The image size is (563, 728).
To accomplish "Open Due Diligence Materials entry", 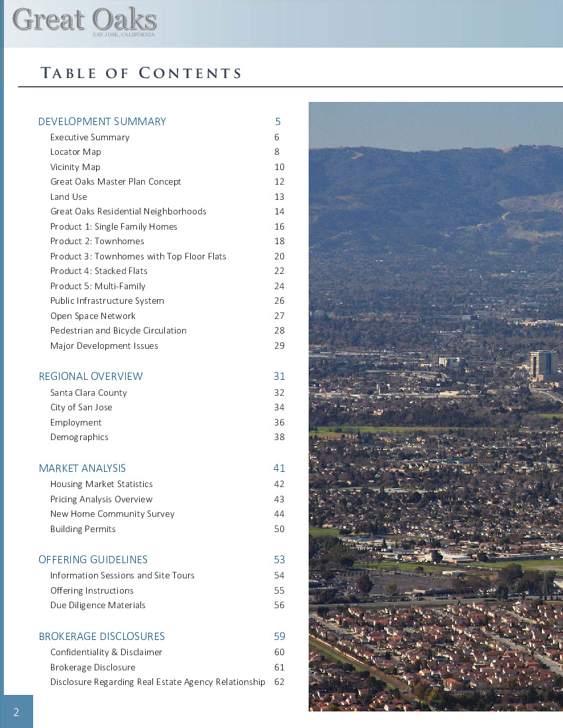I will tap(97, 606).
